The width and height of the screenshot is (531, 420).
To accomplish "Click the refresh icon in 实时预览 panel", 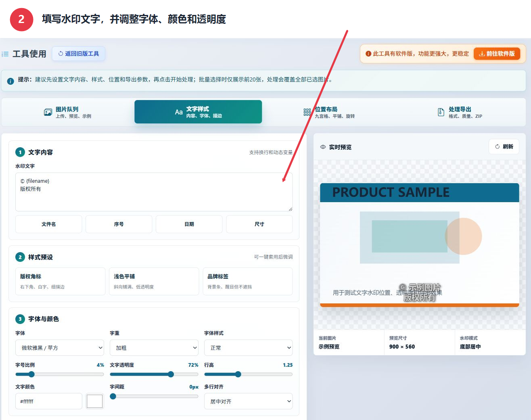I will [498, 147].
